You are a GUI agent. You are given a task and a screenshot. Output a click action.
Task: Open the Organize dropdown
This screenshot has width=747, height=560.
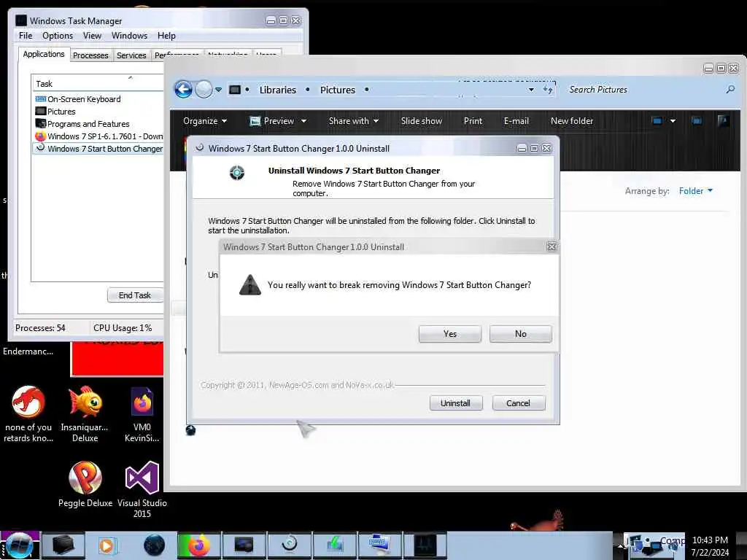[x=205, y=121]
